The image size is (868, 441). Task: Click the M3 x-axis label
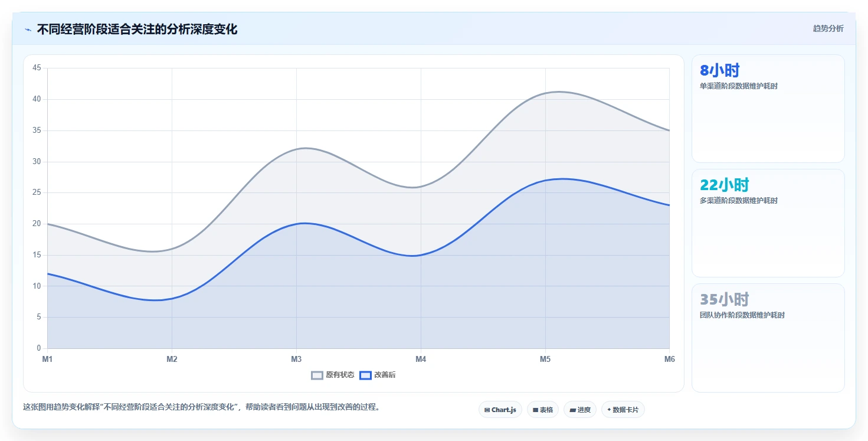click(296, 359)
